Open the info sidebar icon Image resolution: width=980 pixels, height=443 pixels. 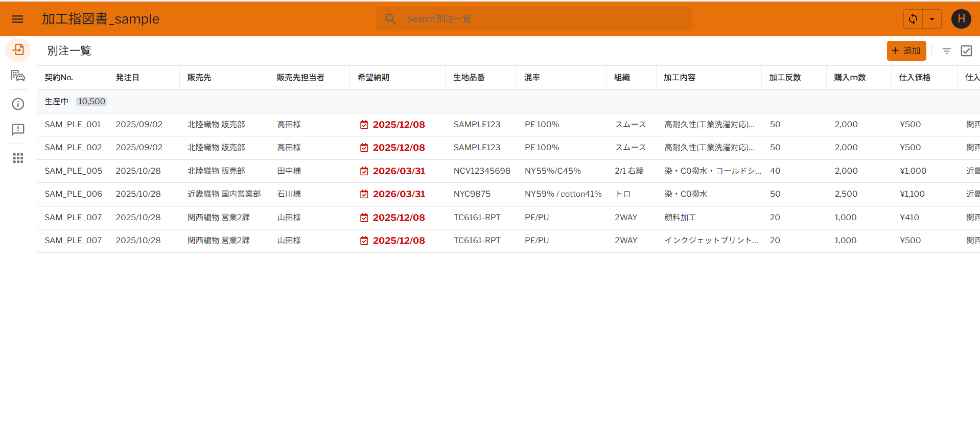coord(18,104)
